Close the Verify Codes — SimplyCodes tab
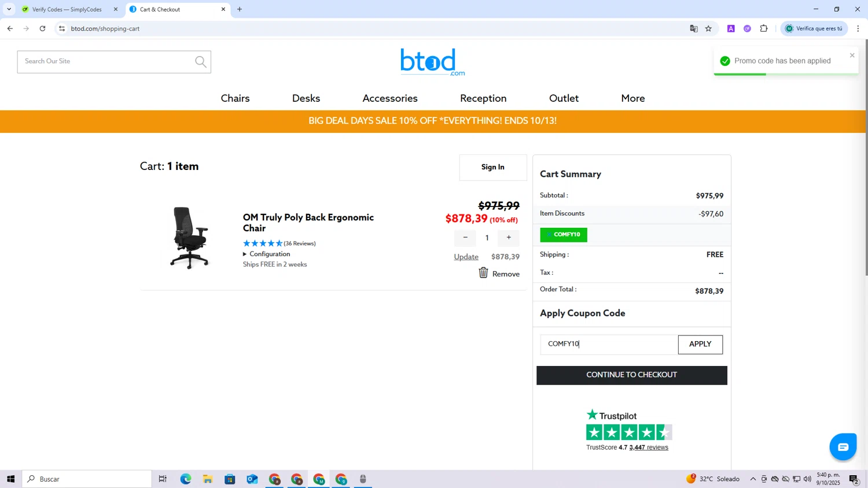Image resolution: width=868 pixels, height=488 pixels. click(116, 9)
